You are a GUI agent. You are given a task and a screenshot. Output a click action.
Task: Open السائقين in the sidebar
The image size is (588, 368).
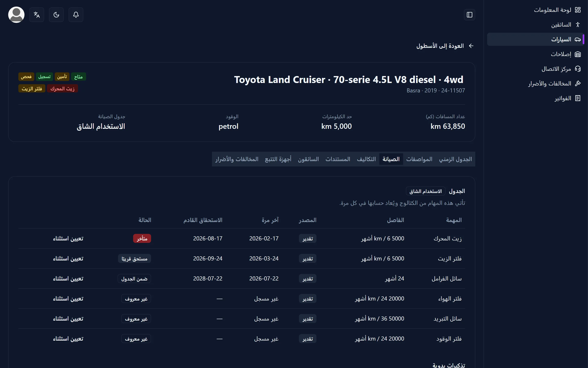tap(561, 25)
